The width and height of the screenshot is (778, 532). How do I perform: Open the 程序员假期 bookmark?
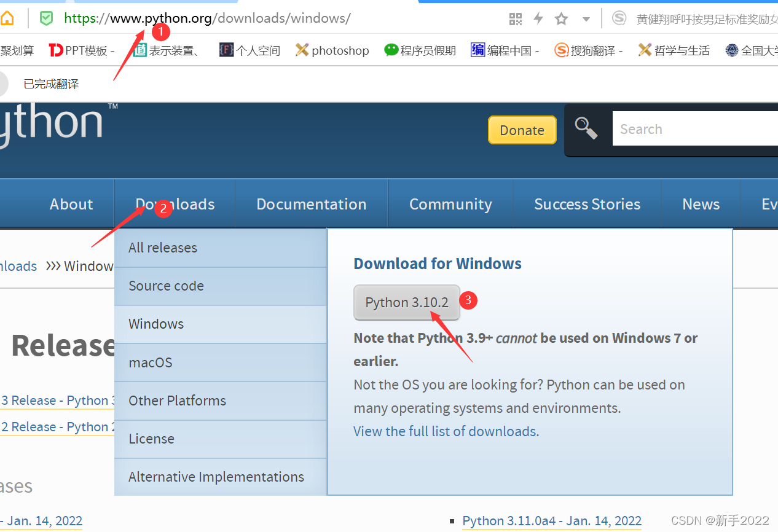pos(420,50)
